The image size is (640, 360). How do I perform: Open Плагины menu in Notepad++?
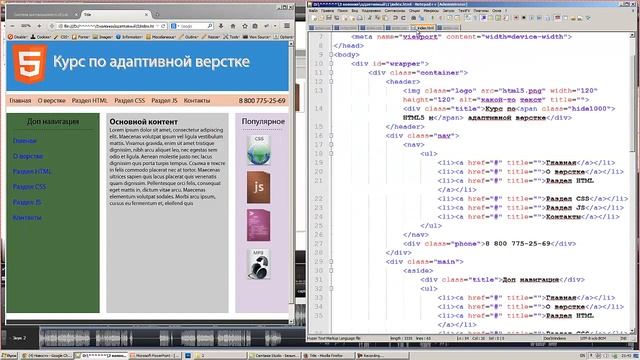click(x=481, y=10)
